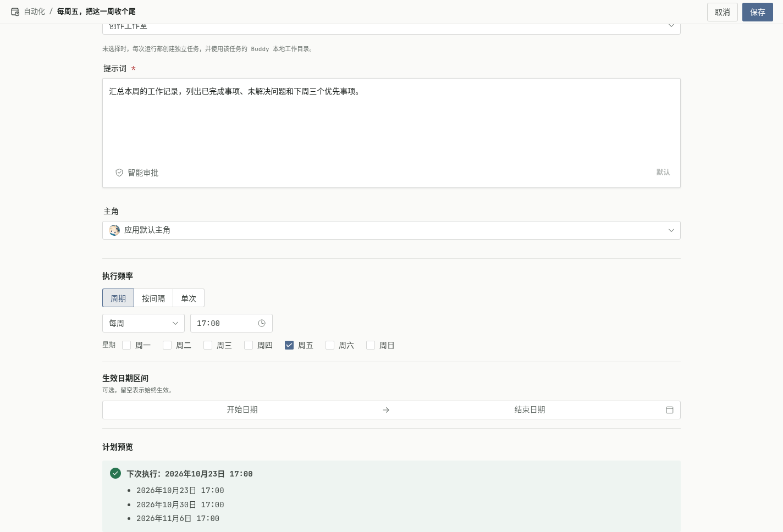783x532 pixels.
Task: Check the 周日 checkbox
Action: point(371,345)
